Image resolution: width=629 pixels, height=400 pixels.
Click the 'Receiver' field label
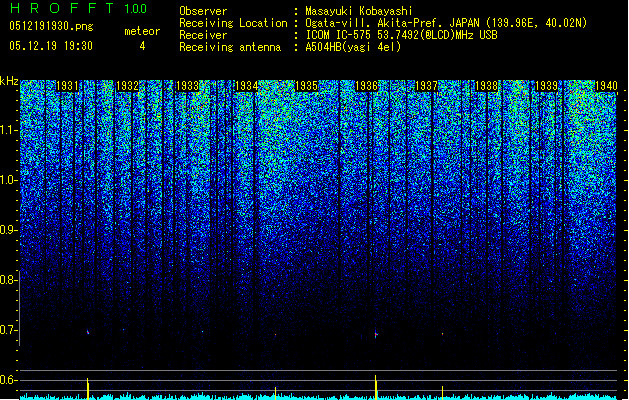point(203,35)
